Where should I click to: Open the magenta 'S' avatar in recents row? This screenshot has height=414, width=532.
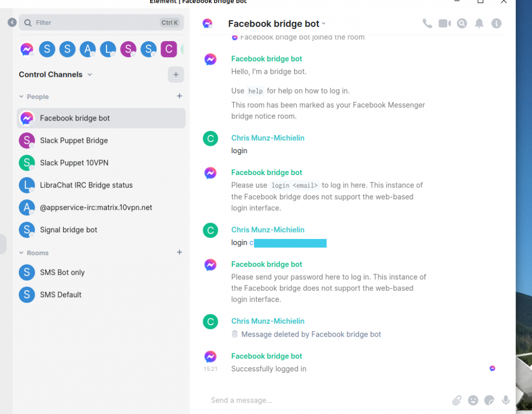point(128,49)
